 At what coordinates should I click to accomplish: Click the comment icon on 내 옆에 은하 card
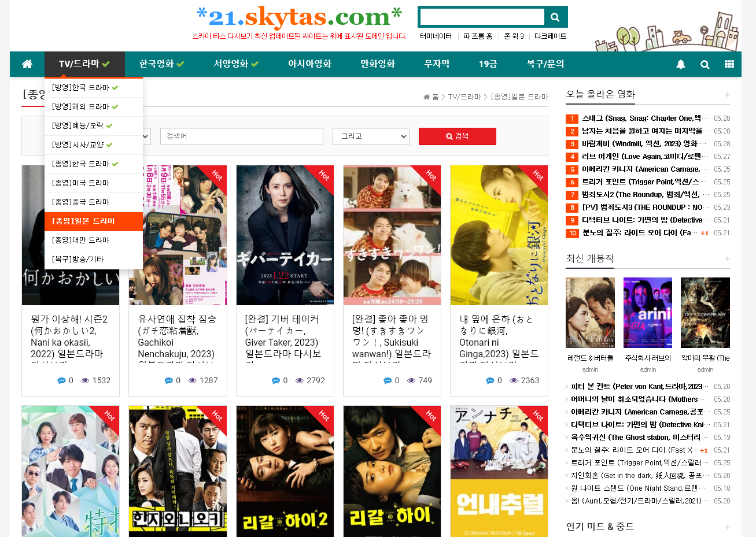pos(490,380)
